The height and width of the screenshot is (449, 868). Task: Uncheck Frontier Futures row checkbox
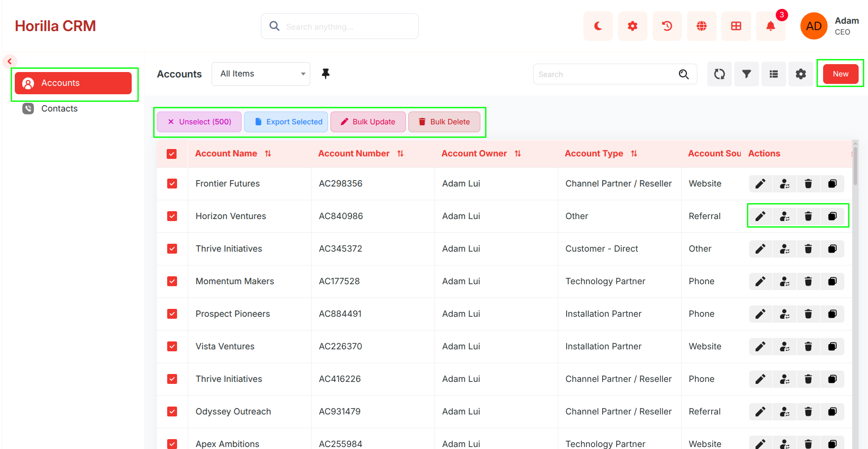pyautogui.click(x=172, y=184)
